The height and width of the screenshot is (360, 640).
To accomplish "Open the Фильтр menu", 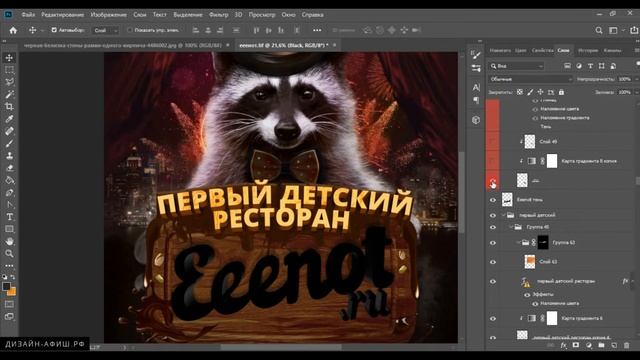I will [219, 15].
